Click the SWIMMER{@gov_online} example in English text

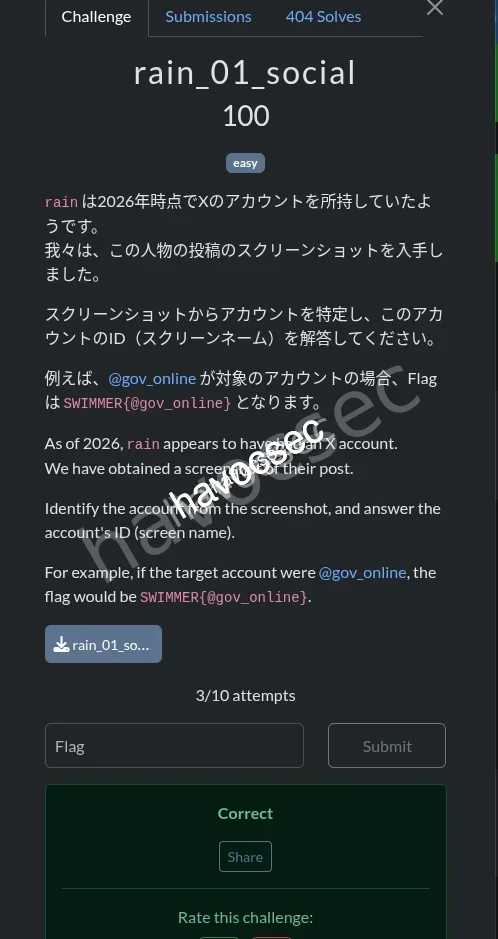pyautogui.click(x=224, y=597)
